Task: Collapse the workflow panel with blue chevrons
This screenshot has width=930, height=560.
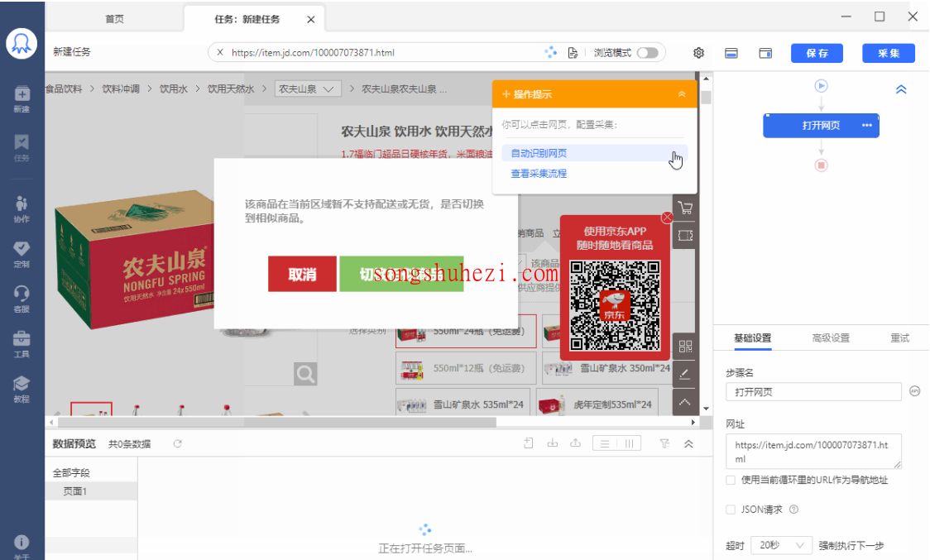Action: [x=901, y=89]
